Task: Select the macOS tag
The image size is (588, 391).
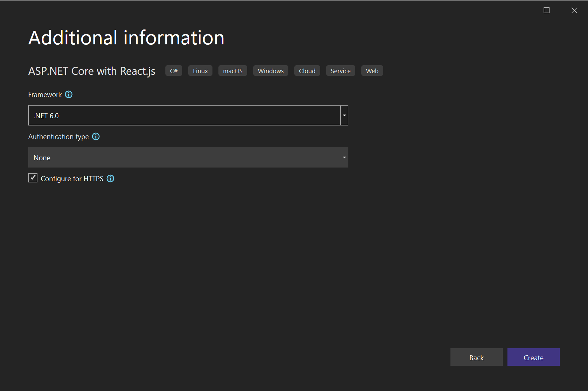Action: point(233,71)
